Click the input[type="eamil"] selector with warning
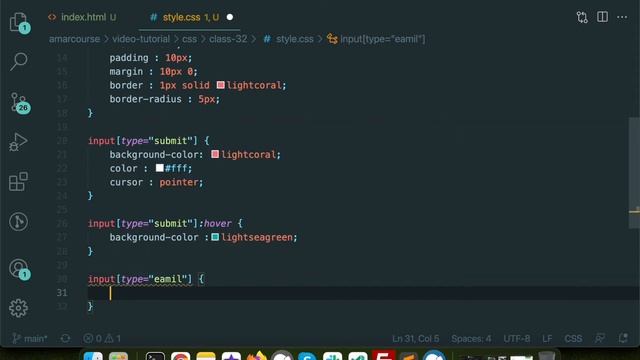This screenshot has width=640, height=360. [x=140, y=279]
